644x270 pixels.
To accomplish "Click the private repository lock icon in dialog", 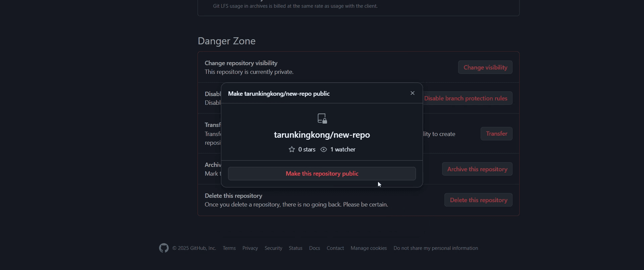I will pyautogui.click(x=322, y=119).
